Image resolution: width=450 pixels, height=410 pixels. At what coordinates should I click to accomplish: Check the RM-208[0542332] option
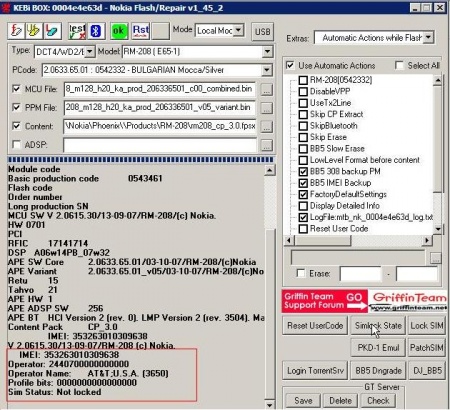303,80
